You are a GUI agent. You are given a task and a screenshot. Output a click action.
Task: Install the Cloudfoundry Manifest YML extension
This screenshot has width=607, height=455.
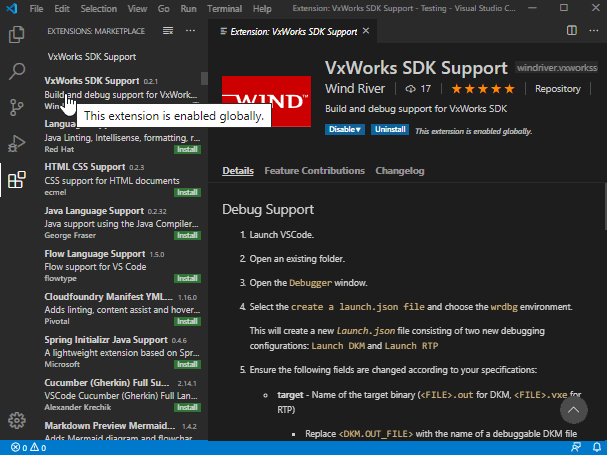point(187,321)
